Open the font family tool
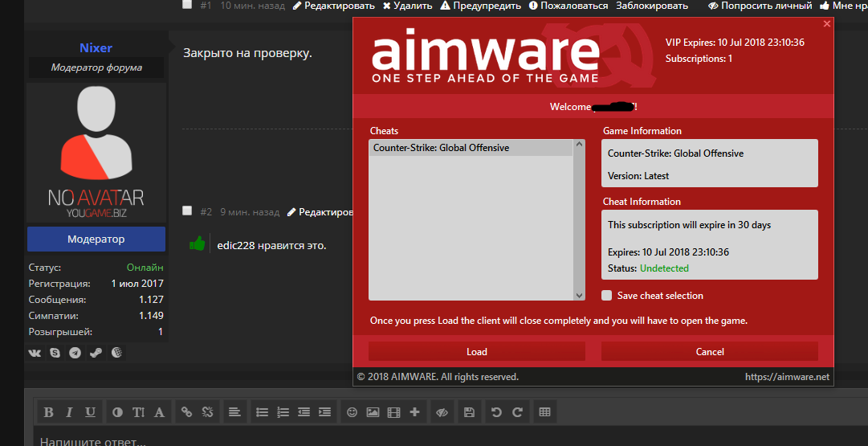868x446 pixels. click(x=160, y=412)
